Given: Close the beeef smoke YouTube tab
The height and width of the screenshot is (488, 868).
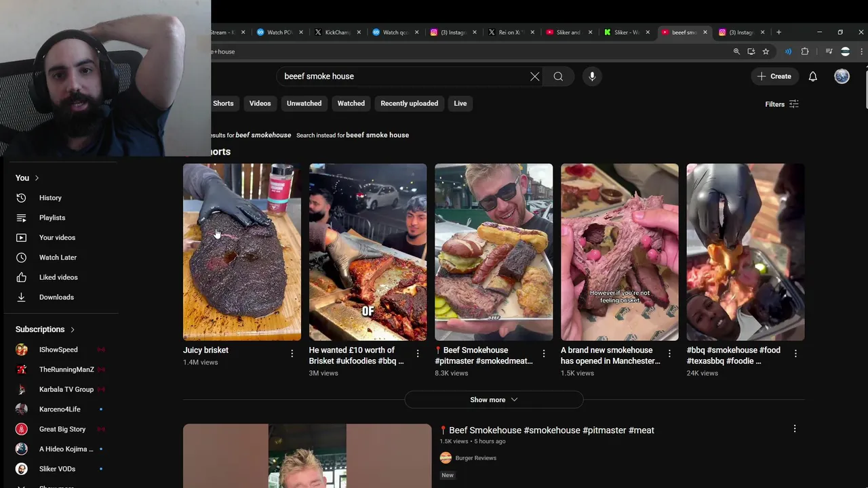Looking at the screenshot, I should 705,32.
